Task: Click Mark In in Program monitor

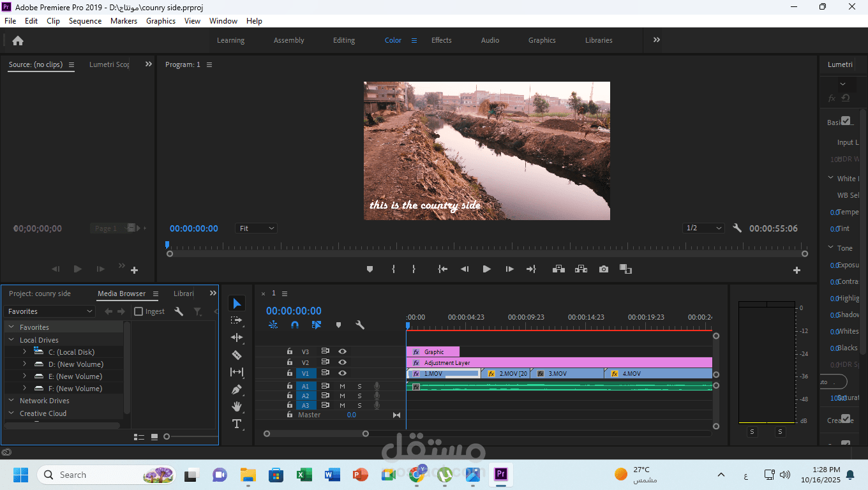Action: (393, 269)
